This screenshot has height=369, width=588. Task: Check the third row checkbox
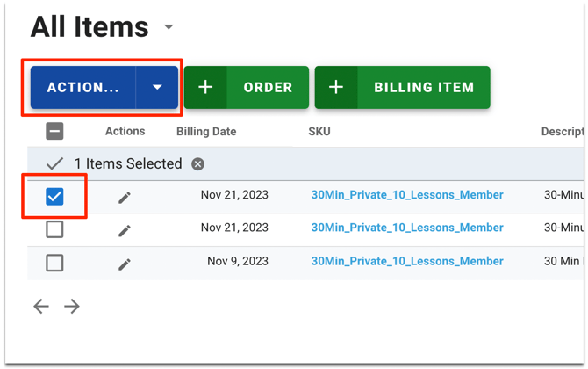[x=54, y=262]
